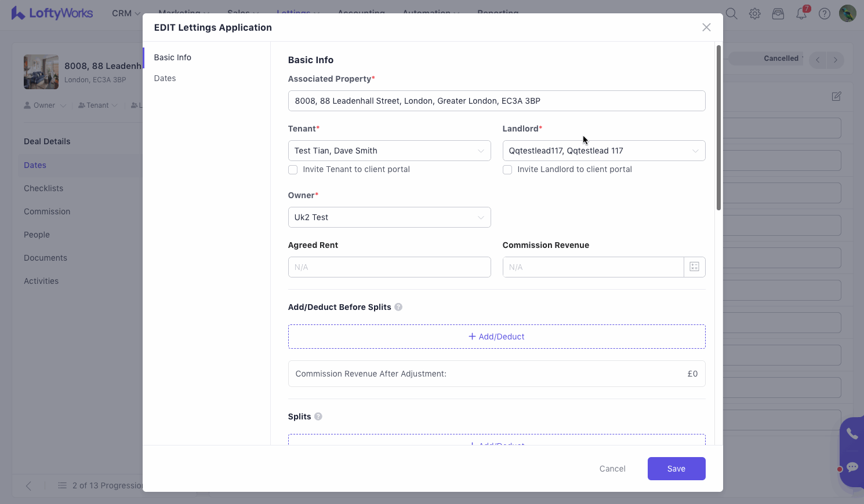Save the lettings application
This screenshot has height=504, width=864.
tap(676, 469)
